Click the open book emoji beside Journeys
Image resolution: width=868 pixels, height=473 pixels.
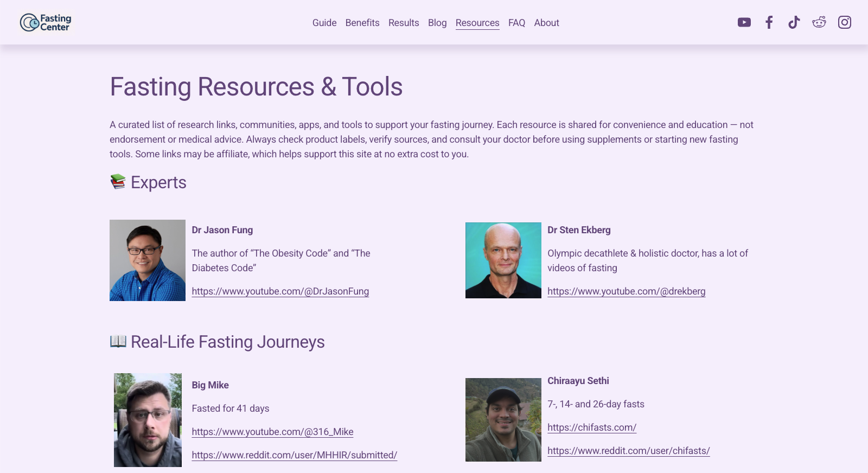click(118, 341)
